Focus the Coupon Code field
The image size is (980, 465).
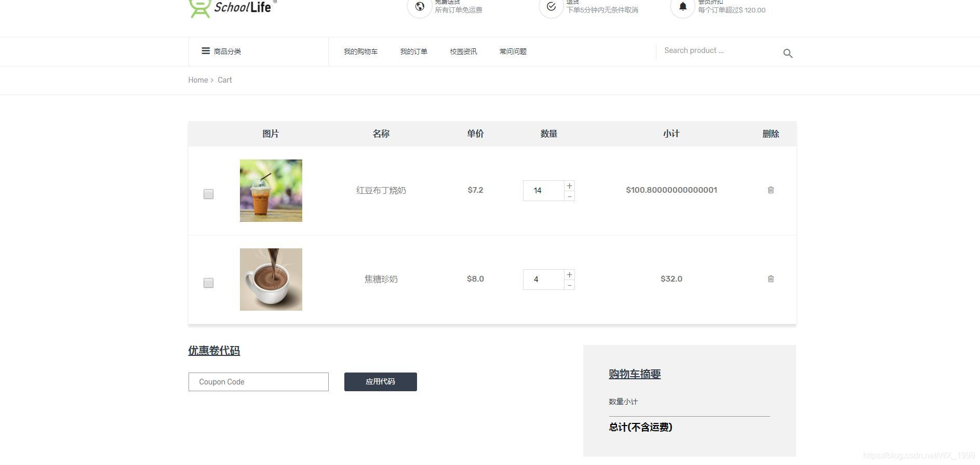[x=258, y=382]
